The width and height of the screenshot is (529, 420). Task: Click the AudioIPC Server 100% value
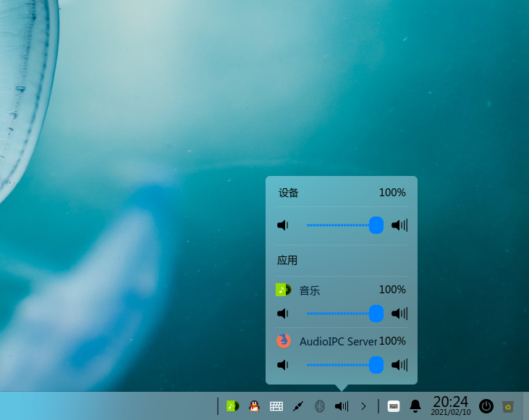click(392, 341)
